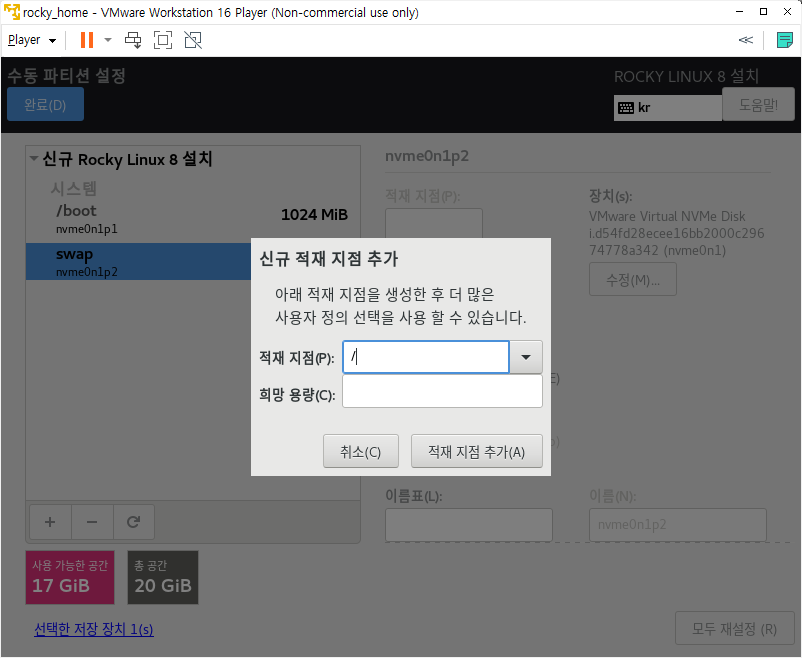Collapse toolbar with double-chevron icon
This screenshot has height=658, width=802.
coord(746,40)
